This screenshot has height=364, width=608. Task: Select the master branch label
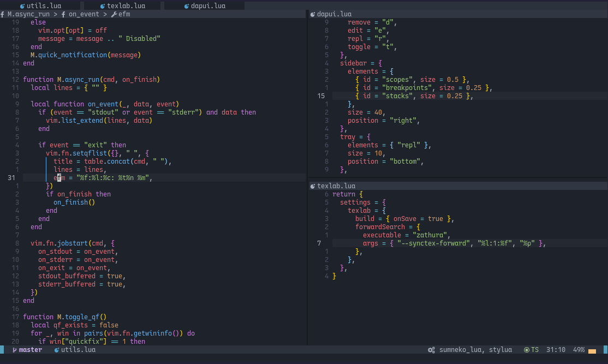point(30,350)
